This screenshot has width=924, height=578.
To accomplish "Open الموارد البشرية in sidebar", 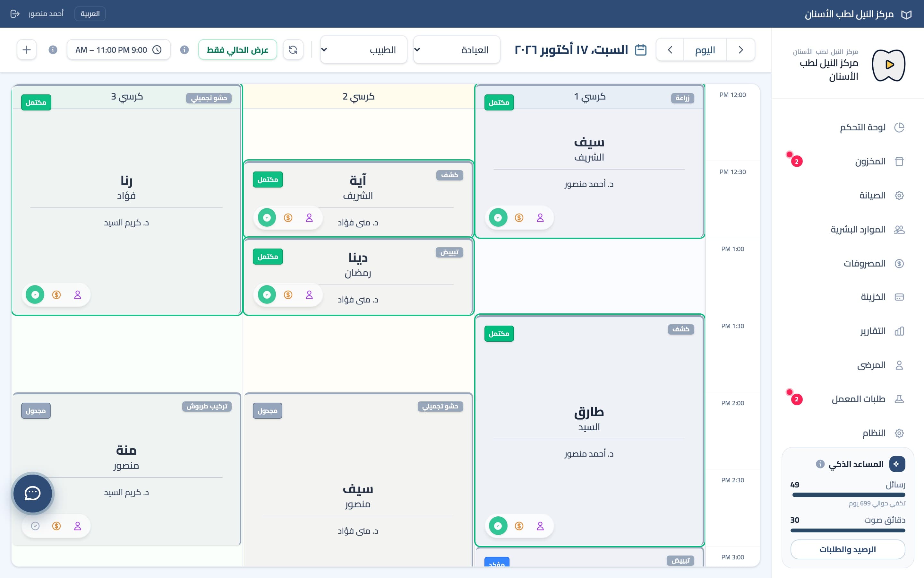I will point(848,229).
